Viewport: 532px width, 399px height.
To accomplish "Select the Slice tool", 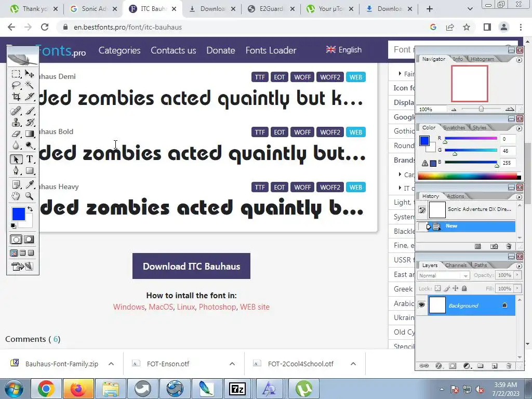I will (30, 97).
